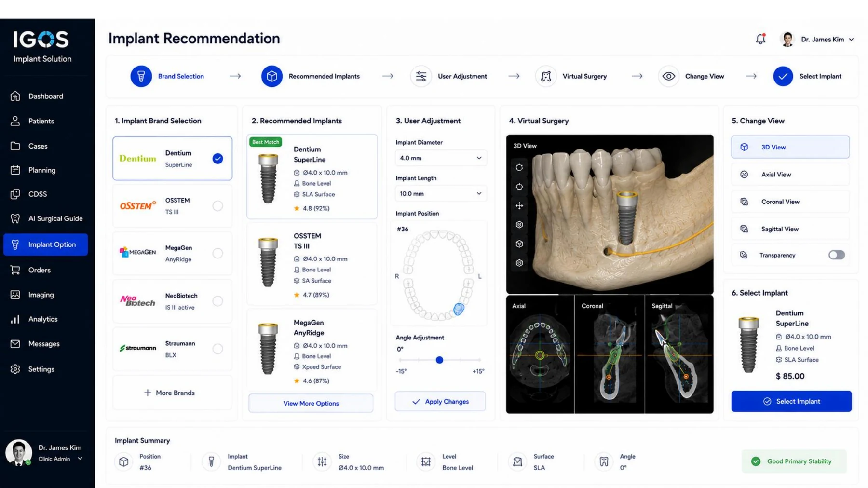This screenshot has width=868, height=488.
Task: Click the Messages envelope icon in sidebar
Action: pos(15,344)
